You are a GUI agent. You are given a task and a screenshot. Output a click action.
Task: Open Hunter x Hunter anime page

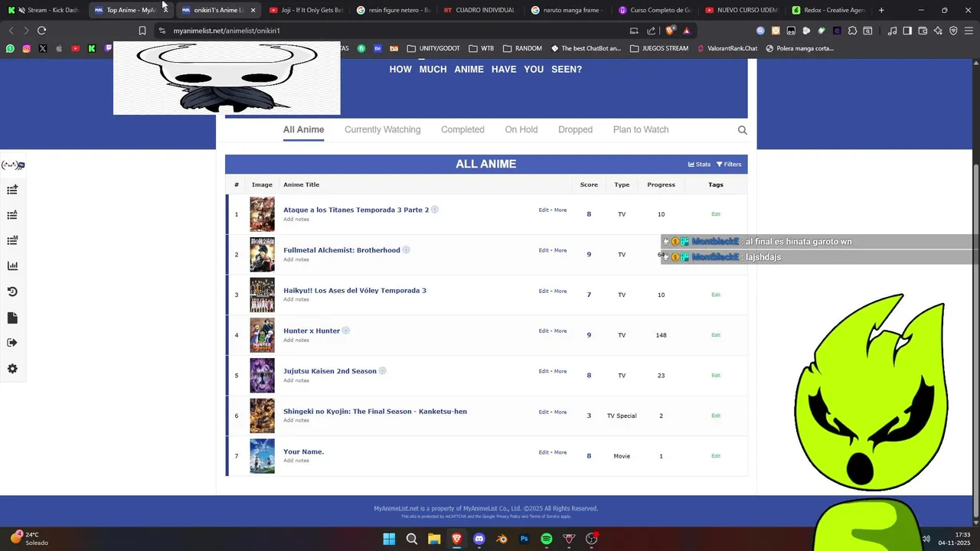(x=312, y=331)
